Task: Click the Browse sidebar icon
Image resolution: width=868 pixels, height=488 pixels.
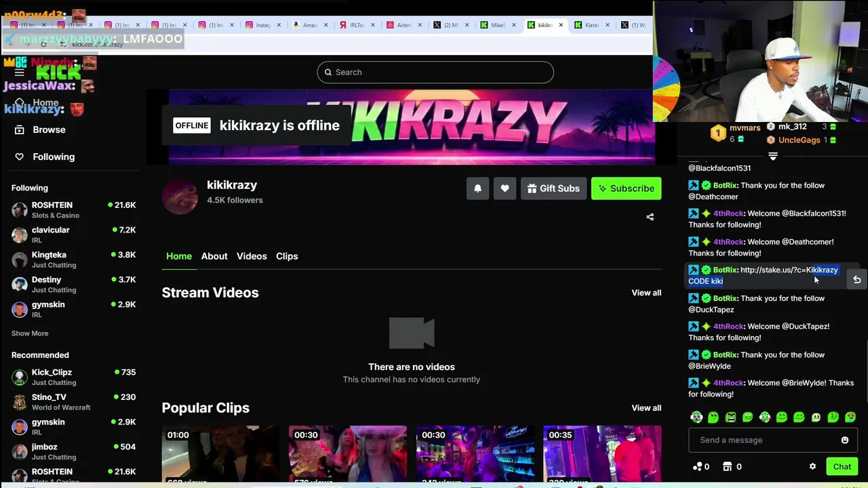Action: (x=19, y=129)
